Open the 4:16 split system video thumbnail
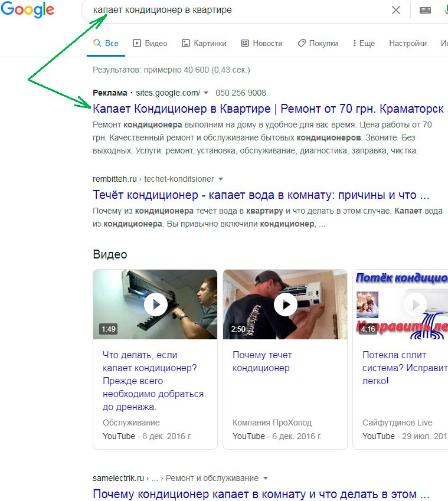Screen dimensions: 448x501 click(x=401, y=304)
